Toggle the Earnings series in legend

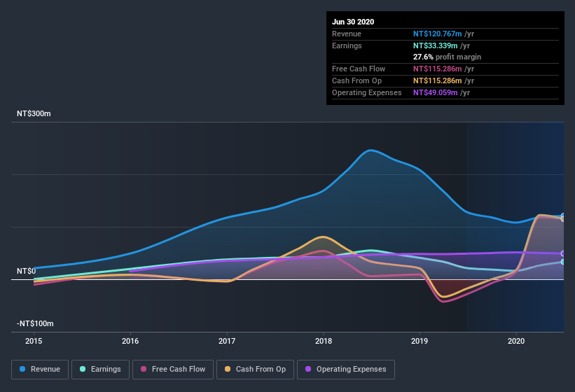point(100,369)
